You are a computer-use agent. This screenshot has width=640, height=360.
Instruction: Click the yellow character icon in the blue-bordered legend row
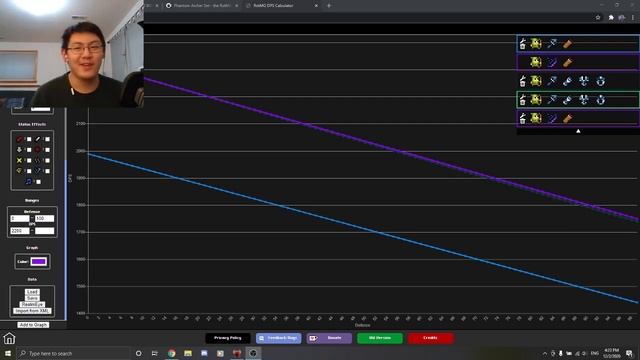pyautogui.click(x=536, y=44)
